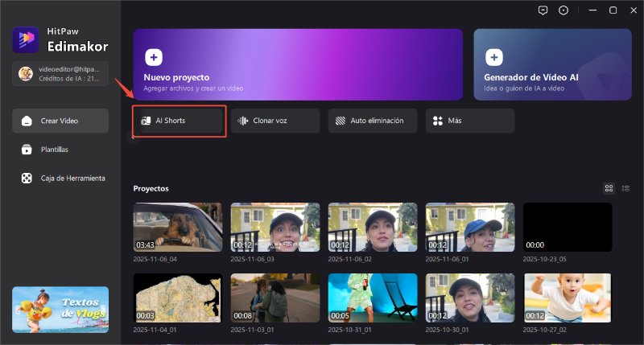Click the HitPaw Edimakor logo icon
This screenshot has height=345, width=644.
(26, 39)
